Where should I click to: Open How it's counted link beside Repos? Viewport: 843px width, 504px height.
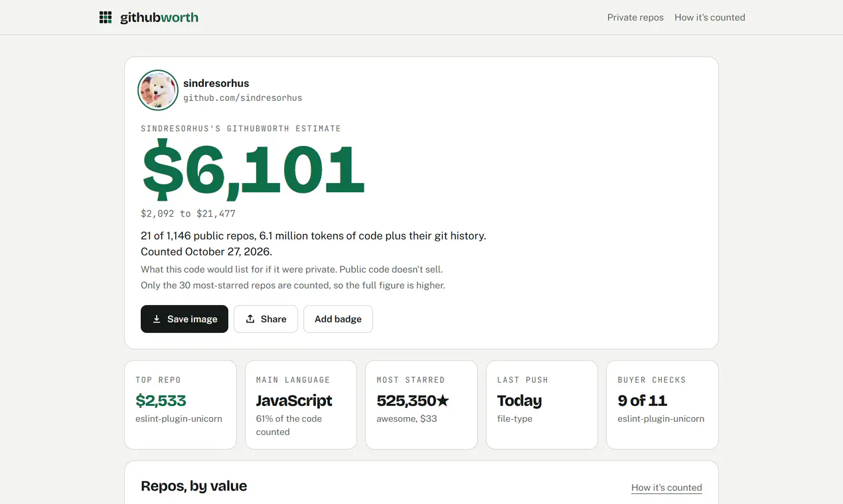point(666,487)
